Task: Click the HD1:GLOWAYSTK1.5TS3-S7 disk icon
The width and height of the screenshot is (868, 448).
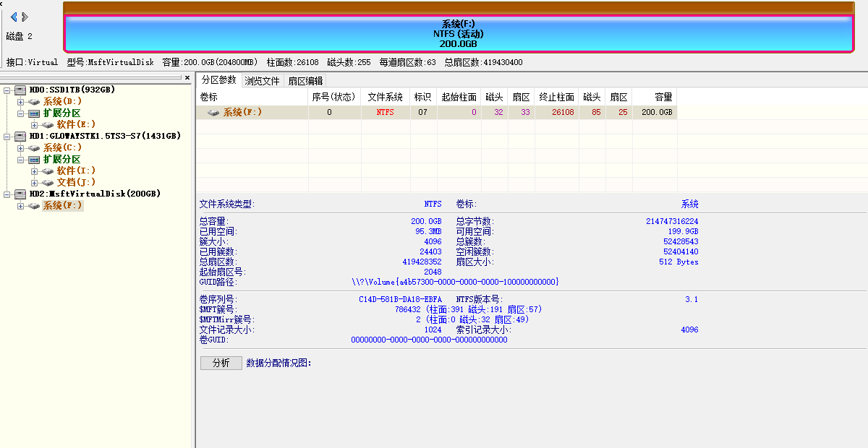Action: pyautogui.click(x=21, y=137)
